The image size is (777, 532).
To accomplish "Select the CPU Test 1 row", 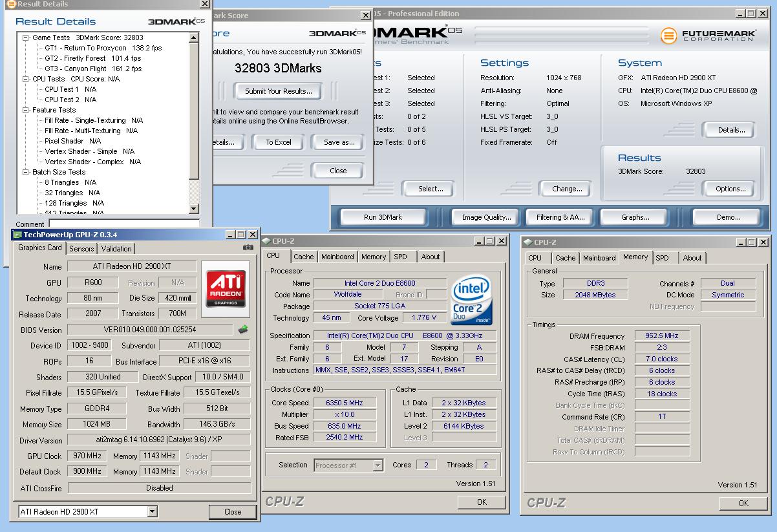I will pos(70,89).
